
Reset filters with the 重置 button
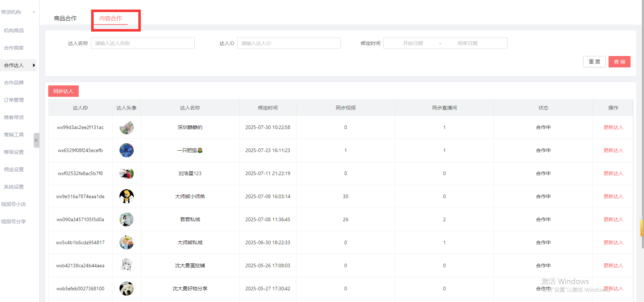594,62
